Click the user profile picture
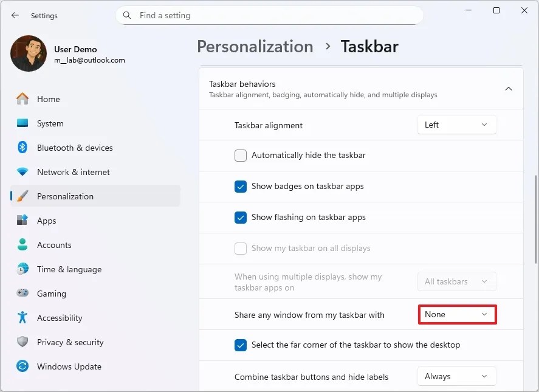Image resolution: width=539 pixels, height=392 pixels. 28,53
